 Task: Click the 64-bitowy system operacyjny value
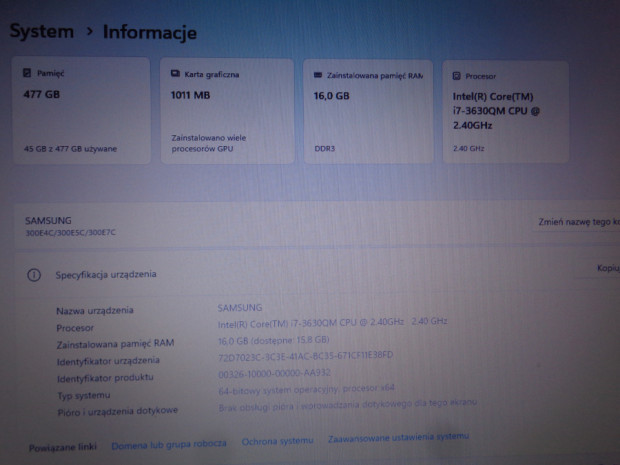[306, 389]
